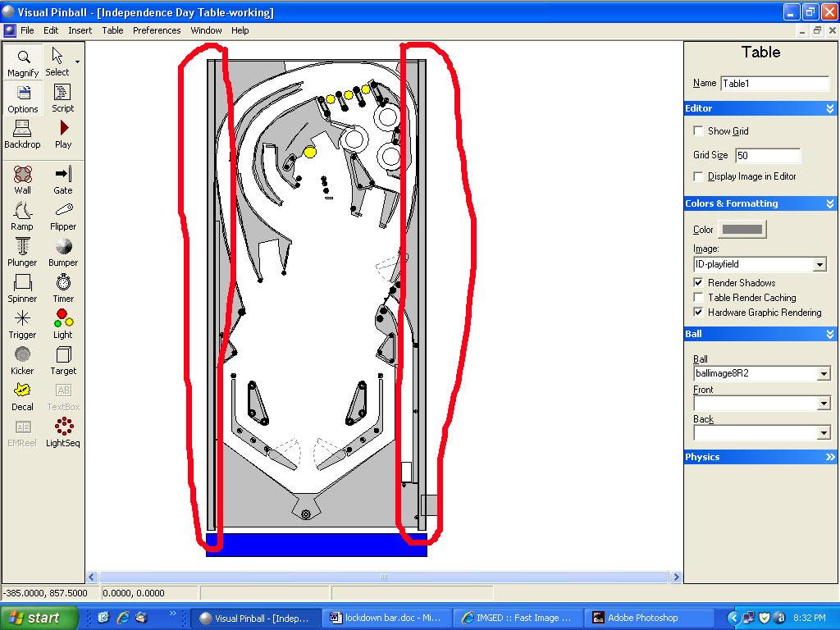
Task: Open the Preferences menu
Action: coord(157,30)
